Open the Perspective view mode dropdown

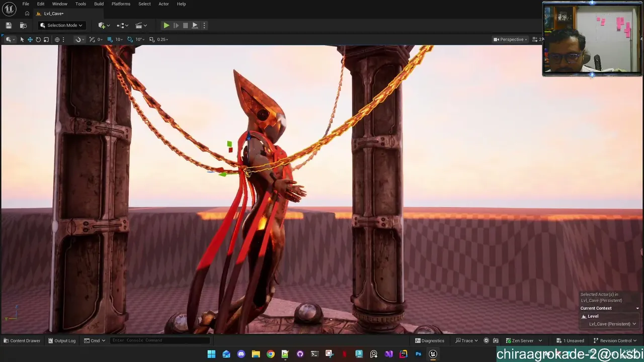[x=510, y=39]
